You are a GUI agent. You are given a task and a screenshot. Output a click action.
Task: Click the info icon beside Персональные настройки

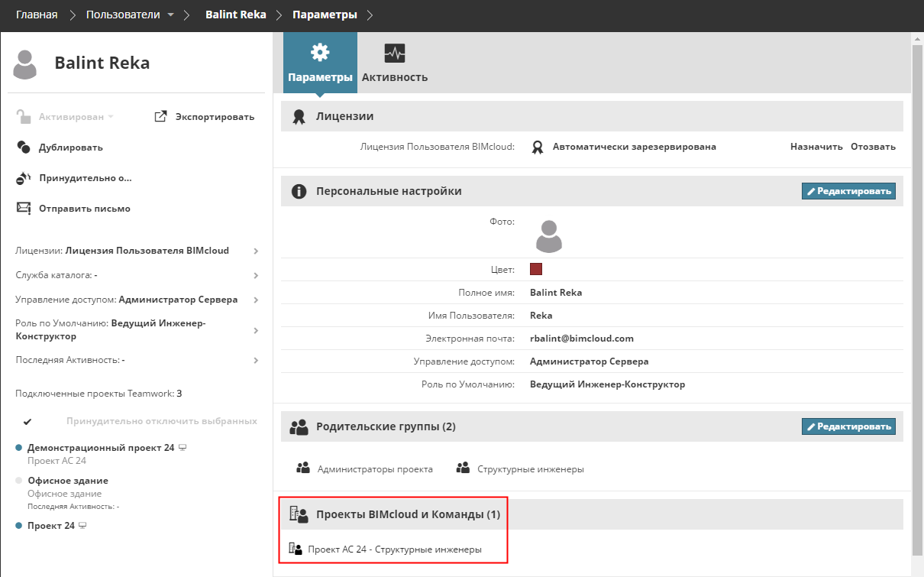tap(299, 191)
